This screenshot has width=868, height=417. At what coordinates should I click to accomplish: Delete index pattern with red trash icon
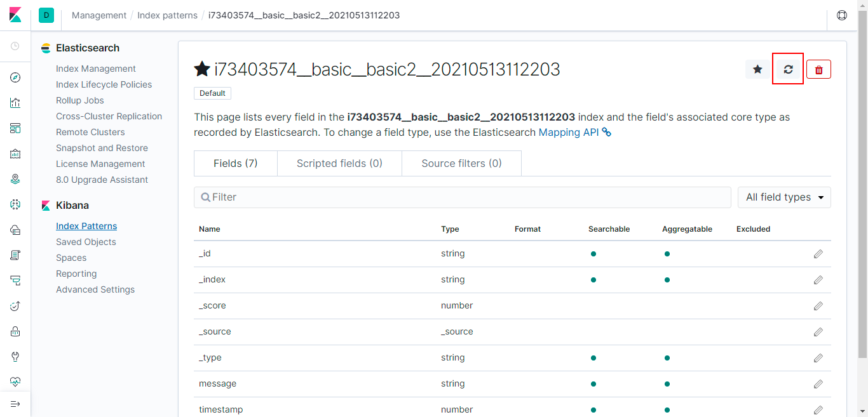(818, 69)
